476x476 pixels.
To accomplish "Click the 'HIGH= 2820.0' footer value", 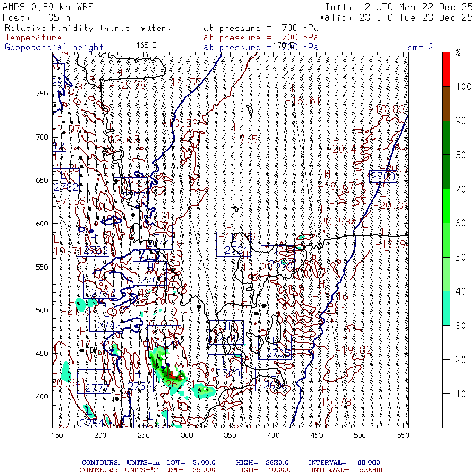I will (261, 463).
